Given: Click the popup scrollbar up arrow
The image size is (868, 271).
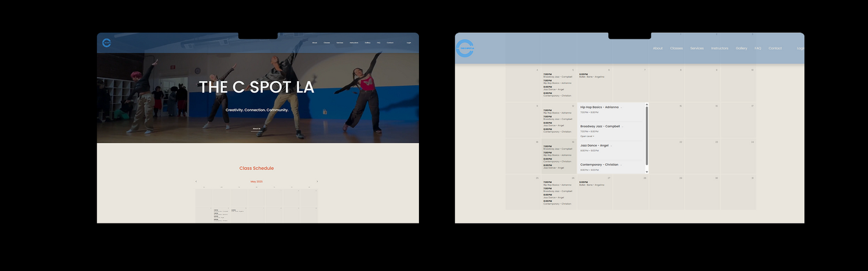Looking at the screenshot, I should pos(647,104).
